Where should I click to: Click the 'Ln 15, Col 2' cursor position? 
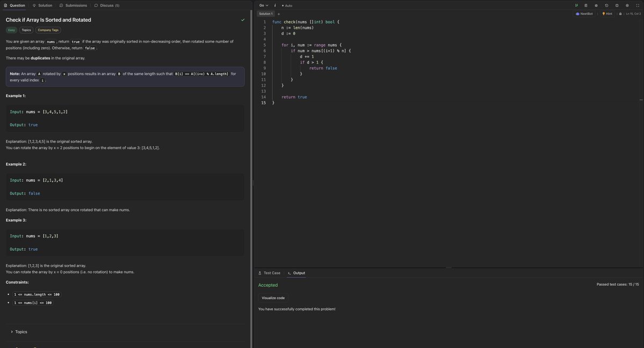pyautogui.click(x=633, y=13)
